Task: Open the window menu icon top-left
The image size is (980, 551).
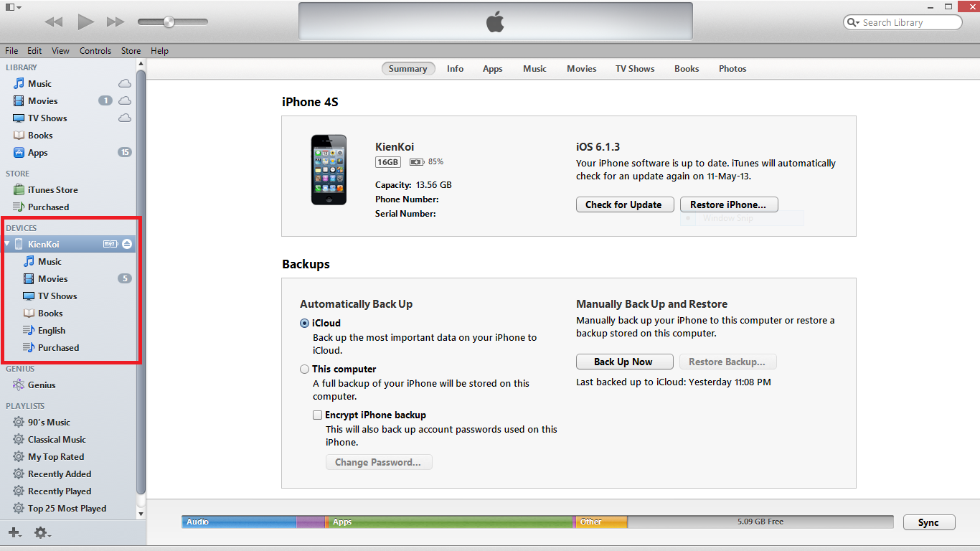Action: (x=13, y=6)
